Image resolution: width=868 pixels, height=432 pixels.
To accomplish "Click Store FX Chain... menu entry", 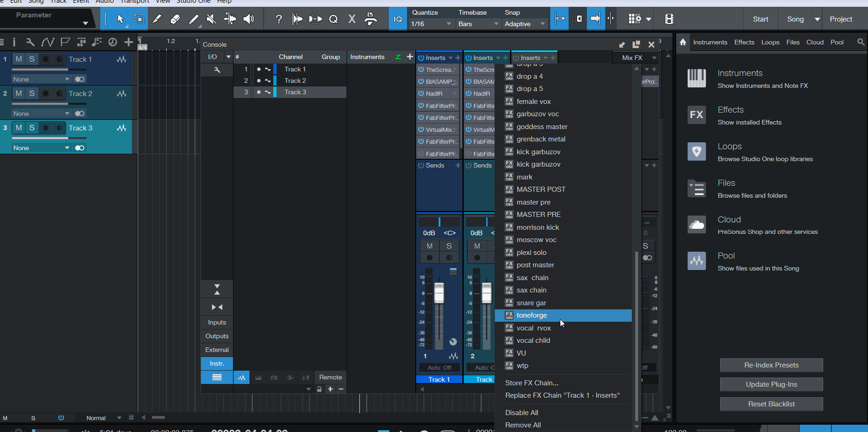I will pos(563,383).
